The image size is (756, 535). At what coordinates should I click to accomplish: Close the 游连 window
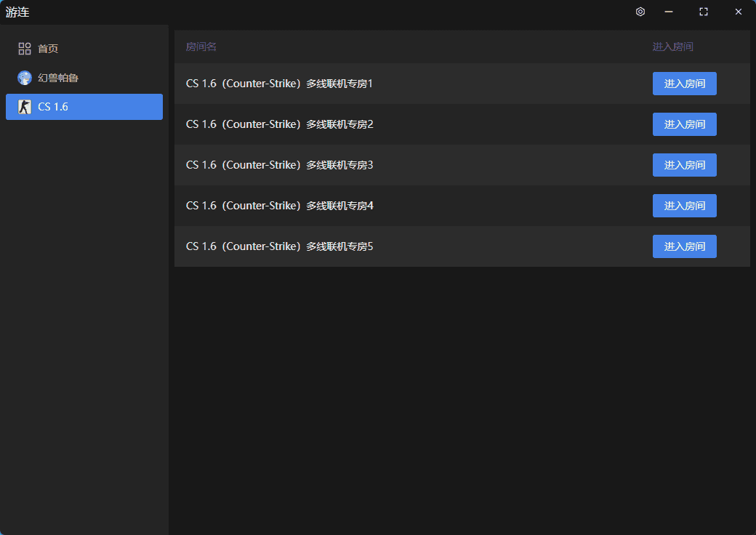click(738, 12)
